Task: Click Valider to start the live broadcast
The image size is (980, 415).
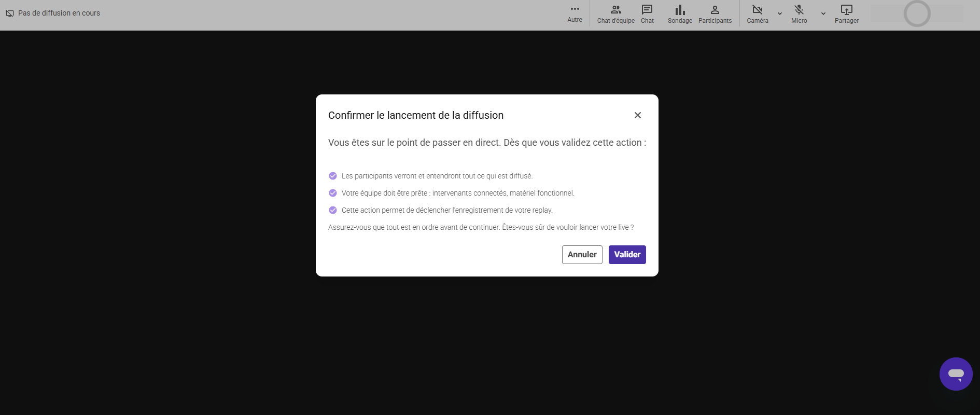Action: point(627,255)
